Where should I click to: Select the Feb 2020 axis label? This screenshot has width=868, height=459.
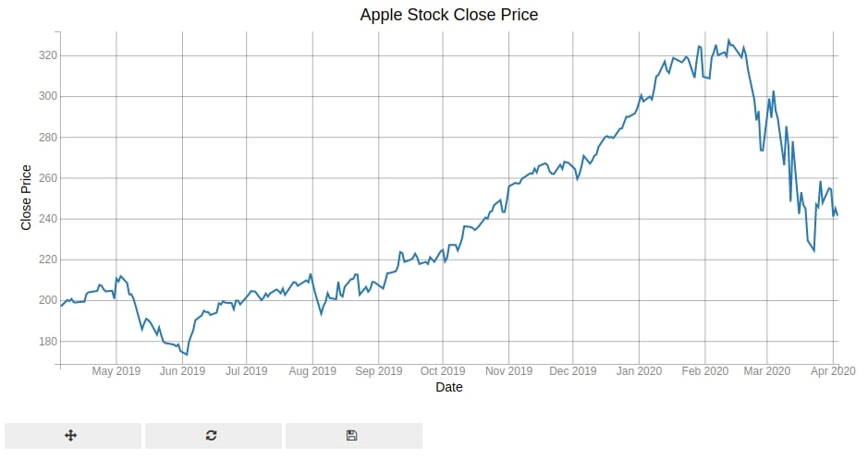704,371
